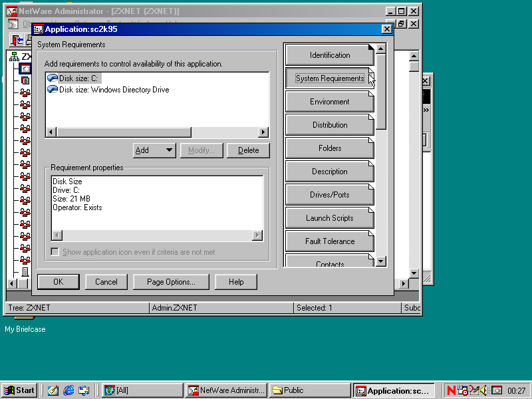
Task: Click the exit door toolbar icon in NetWare Administrator
Action: pos(16,41)
